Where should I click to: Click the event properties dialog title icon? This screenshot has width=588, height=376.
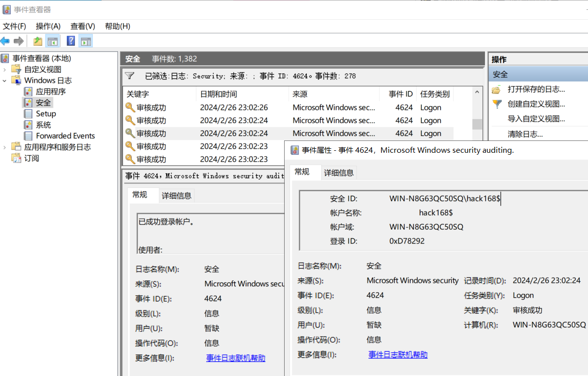[295, 150]
